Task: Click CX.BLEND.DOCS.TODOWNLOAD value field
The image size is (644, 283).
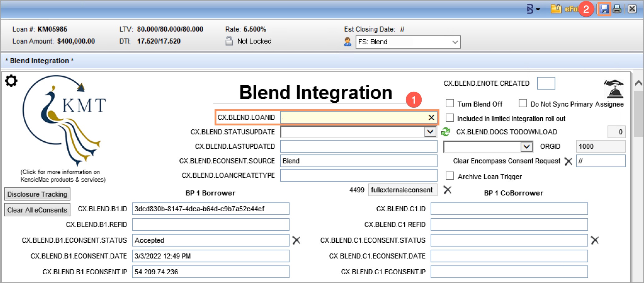Action: click(617, 132)
